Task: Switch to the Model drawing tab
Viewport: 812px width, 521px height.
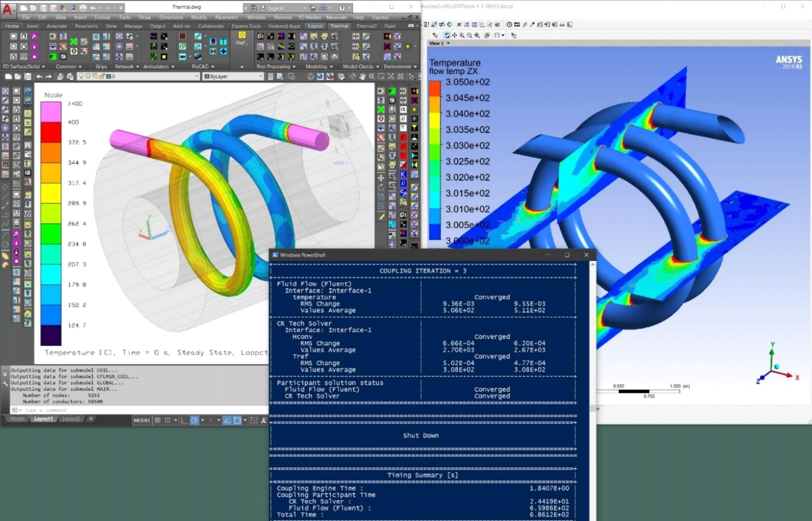Action: 18,419
